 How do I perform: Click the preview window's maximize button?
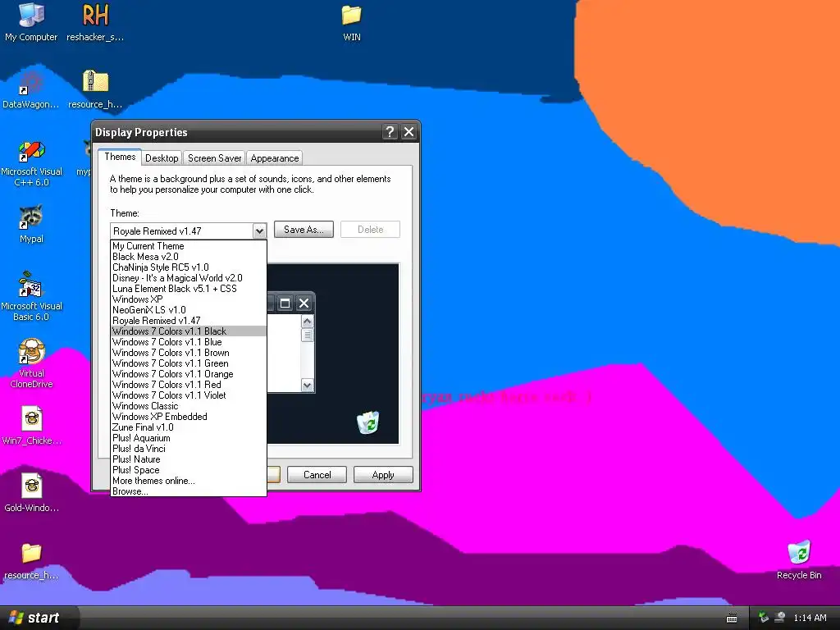click(285, 304)
